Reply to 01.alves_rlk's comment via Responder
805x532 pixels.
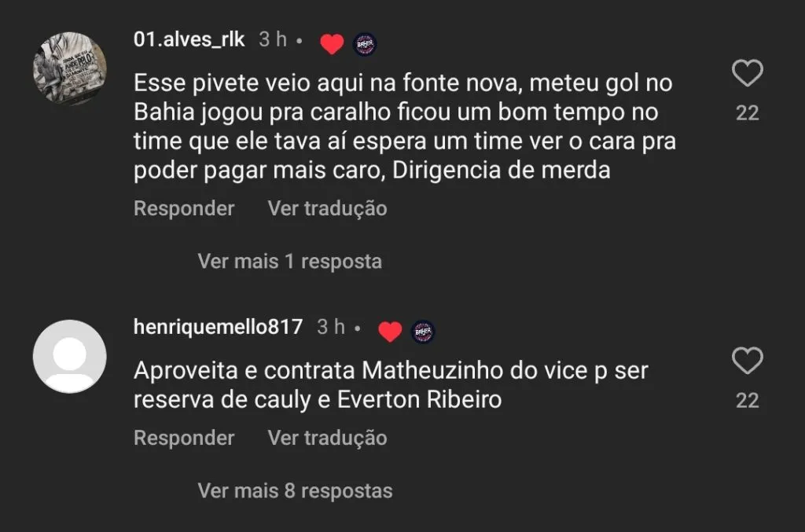point(184,208)
